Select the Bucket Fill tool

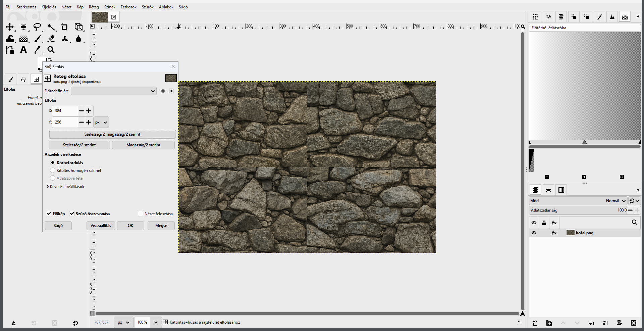click(x=10, y=39)
